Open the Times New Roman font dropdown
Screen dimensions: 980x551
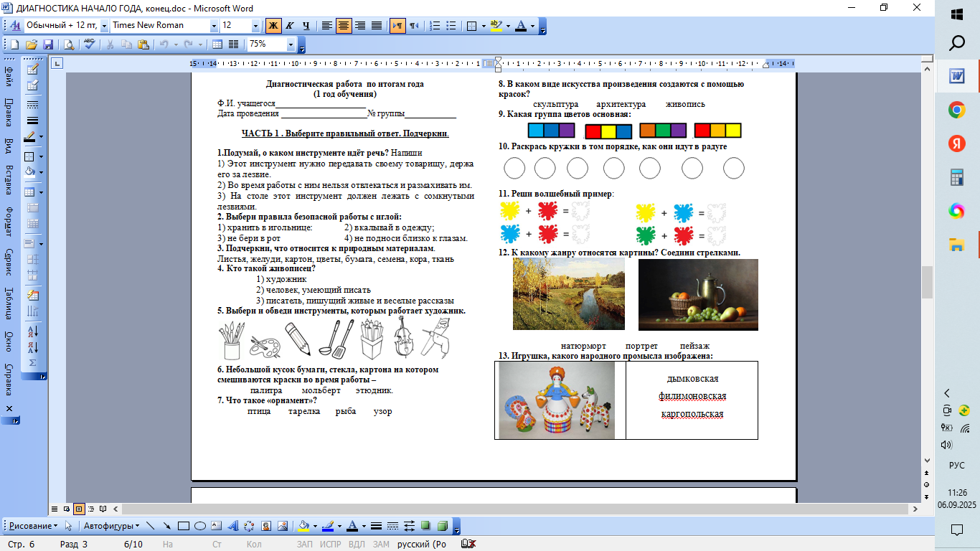tap(214, 26)
